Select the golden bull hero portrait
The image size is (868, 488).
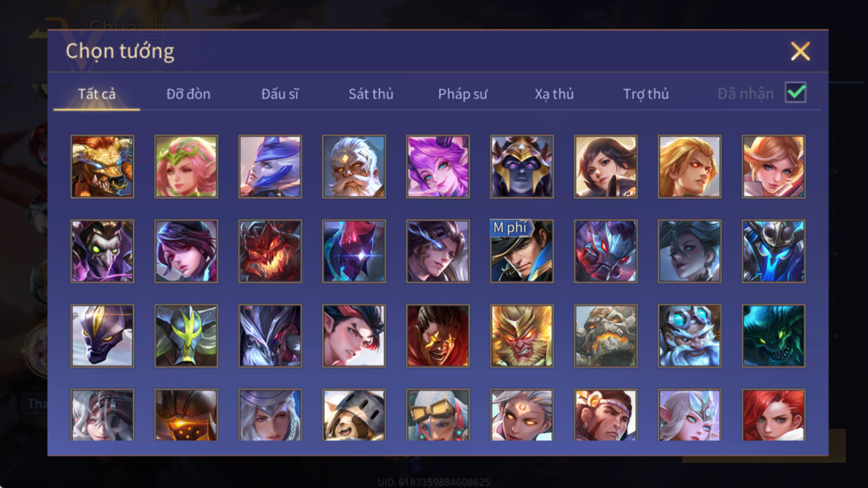[x=102, y=166]
